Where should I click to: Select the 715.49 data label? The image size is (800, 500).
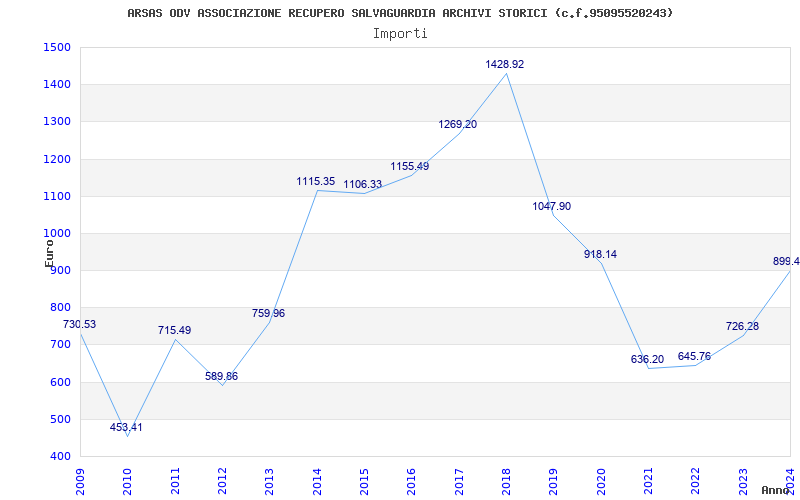coord(174,331)
